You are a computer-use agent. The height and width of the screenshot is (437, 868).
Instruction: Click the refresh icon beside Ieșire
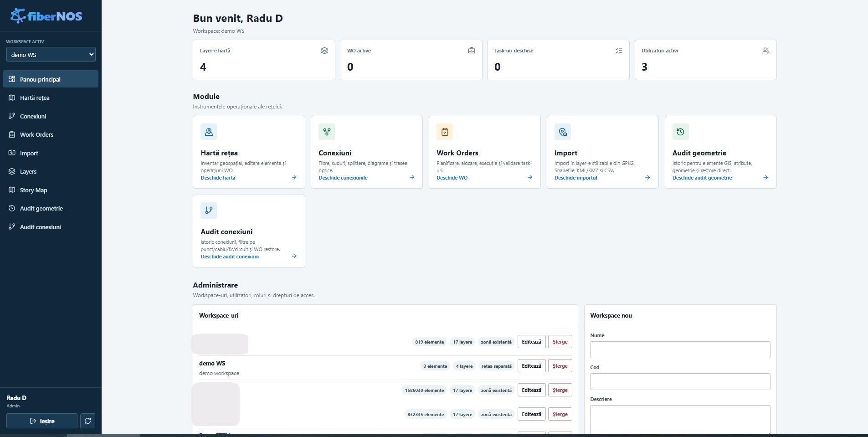[x=88, y=421]
